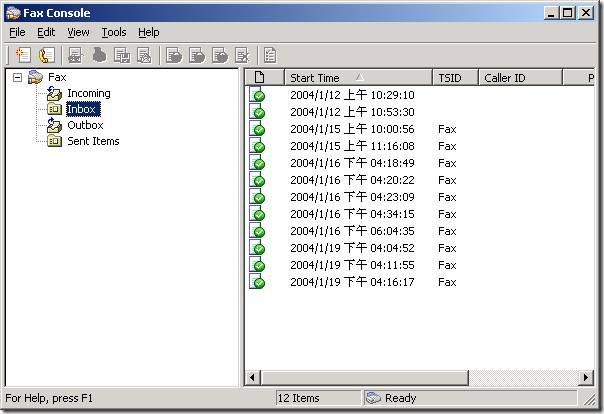The image size is (604, 414).
Task: Click the Receive a fax now phone icon
Action: point(47,55)
